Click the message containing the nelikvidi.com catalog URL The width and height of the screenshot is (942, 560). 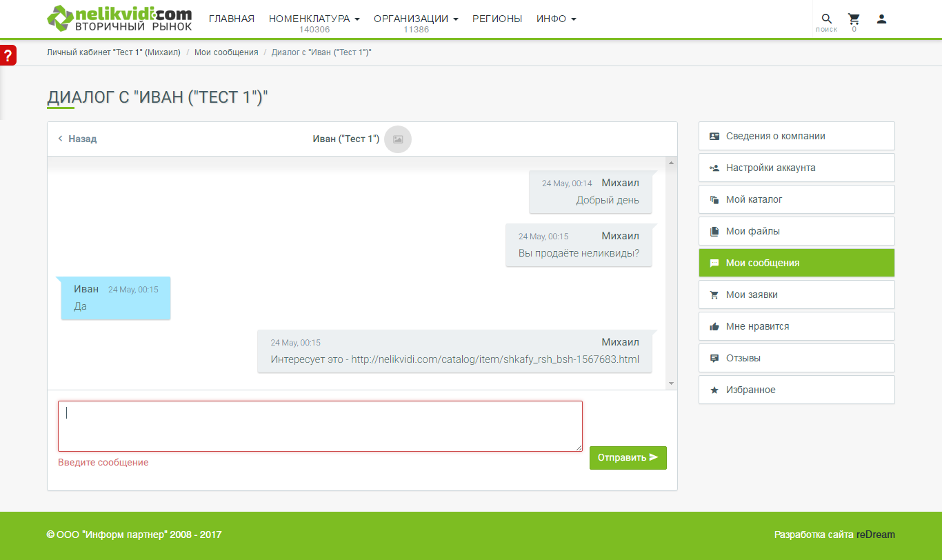click(x=455, y=359)
